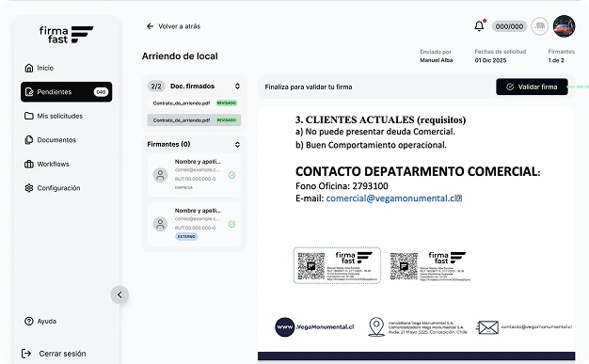Go back with the Volver a atrás arrow
Image resolution: width=589 pixels, height=364 pixels.
click(150, 26)
